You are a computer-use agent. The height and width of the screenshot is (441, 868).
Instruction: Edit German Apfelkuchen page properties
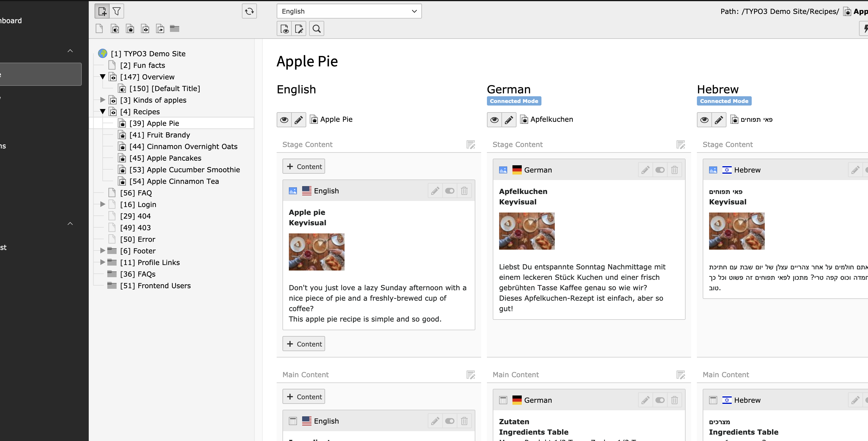click(x=509, y=119)
